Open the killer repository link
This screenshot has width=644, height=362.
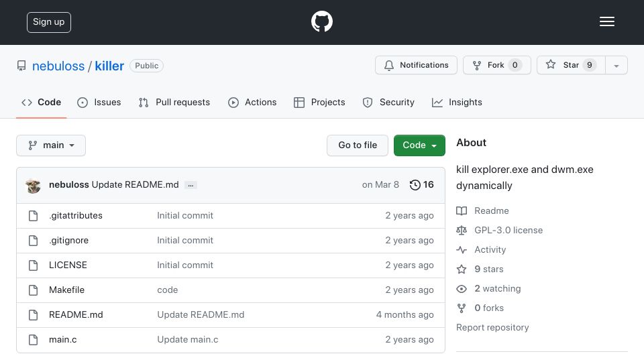click(109, 66)
